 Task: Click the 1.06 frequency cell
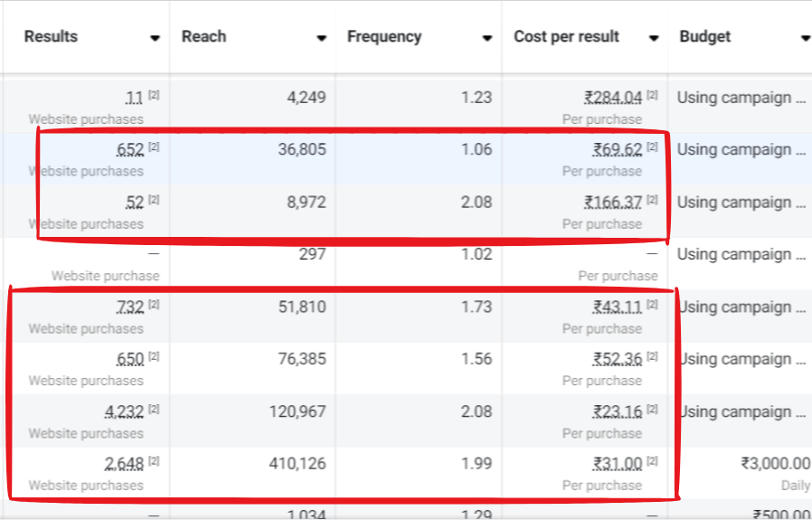pyautogui.click(x=477, y=149)
